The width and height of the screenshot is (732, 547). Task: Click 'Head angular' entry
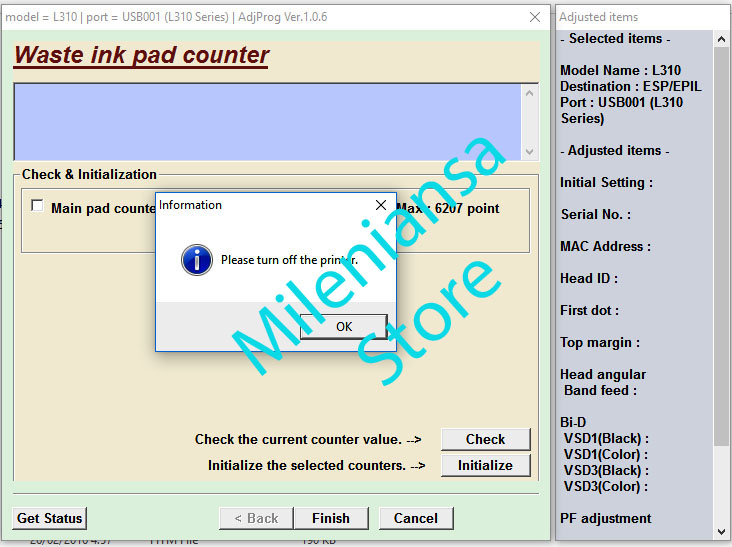pyautogui.click(x=603, y=374)
